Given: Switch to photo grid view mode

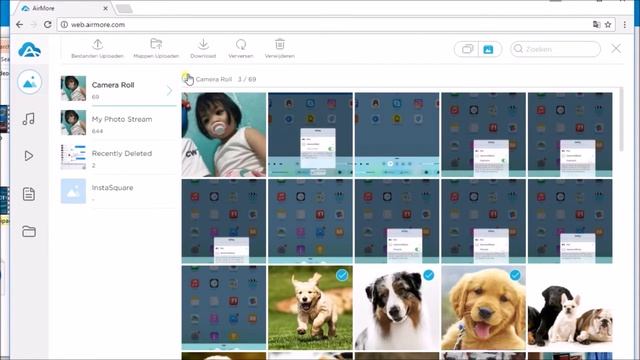Looking at the screenshot, I should coord(488,49).
